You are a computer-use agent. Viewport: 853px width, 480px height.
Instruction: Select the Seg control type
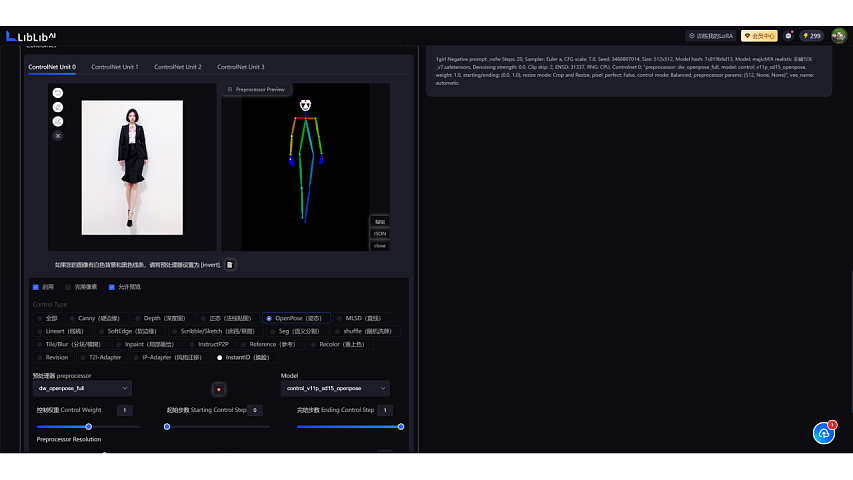click(x=297, y=331)
